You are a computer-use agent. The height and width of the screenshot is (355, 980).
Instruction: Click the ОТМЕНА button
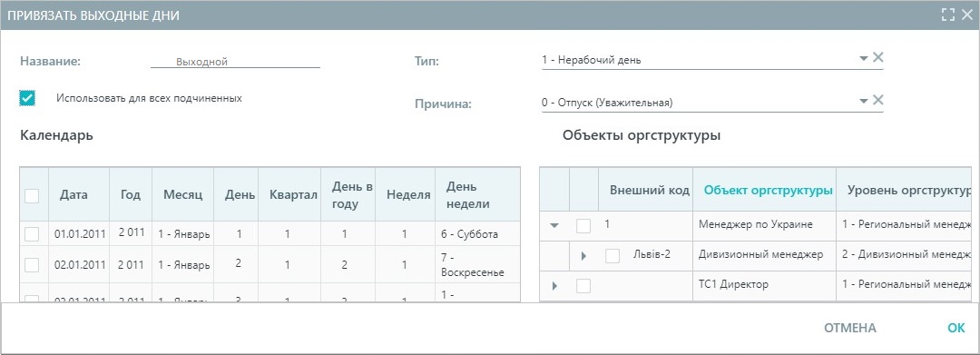click(x=850, y=328)
